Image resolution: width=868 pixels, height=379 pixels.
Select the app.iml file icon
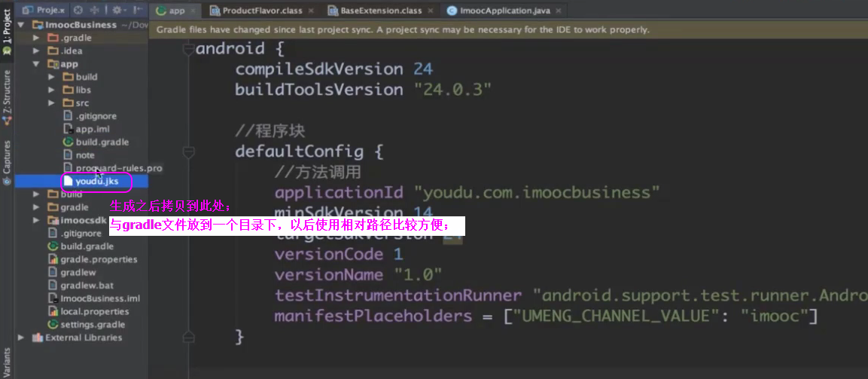point(68,129)
